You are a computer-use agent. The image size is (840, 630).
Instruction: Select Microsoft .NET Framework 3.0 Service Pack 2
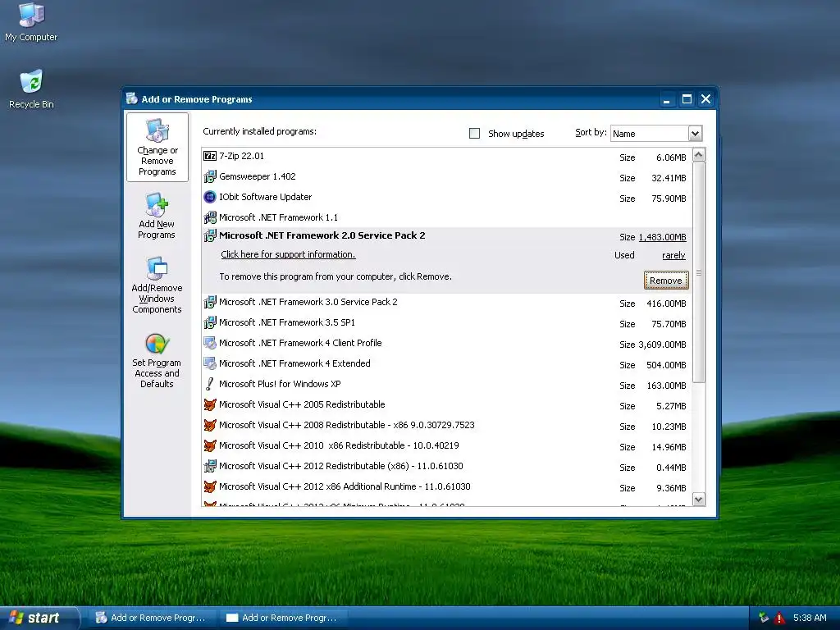coord(447,303)
